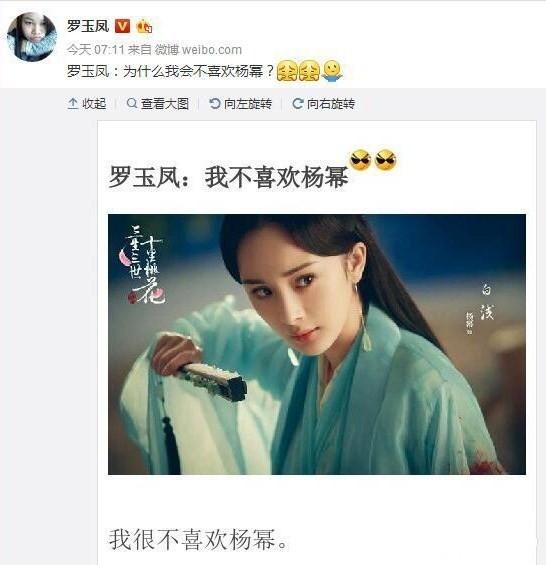This screenshot has width=546, height=565.
Task: Click the second sunglasses emoji in headline
Action: (x=385, y=159)
